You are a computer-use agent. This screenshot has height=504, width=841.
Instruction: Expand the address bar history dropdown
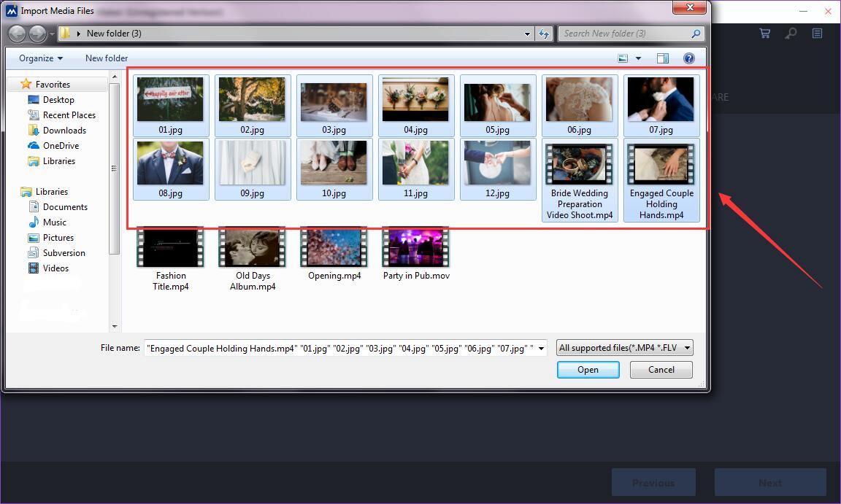[x=527, y=34]
